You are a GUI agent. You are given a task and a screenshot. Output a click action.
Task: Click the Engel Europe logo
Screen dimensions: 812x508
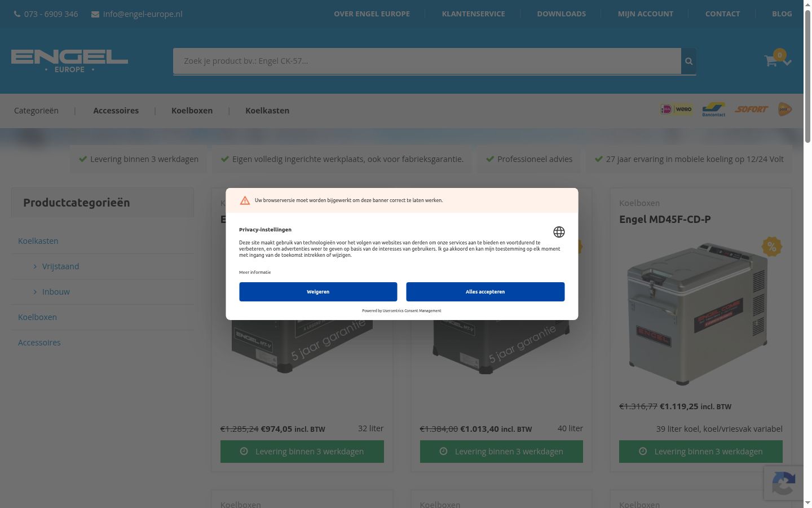(x=69, y=61)
